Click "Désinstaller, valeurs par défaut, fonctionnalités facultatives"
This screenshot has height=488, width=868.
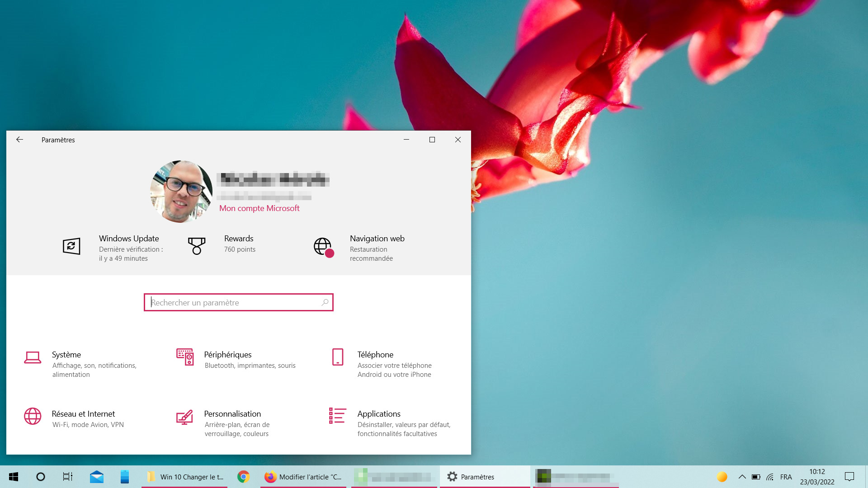pyautogui.click(x=404, y=429)
